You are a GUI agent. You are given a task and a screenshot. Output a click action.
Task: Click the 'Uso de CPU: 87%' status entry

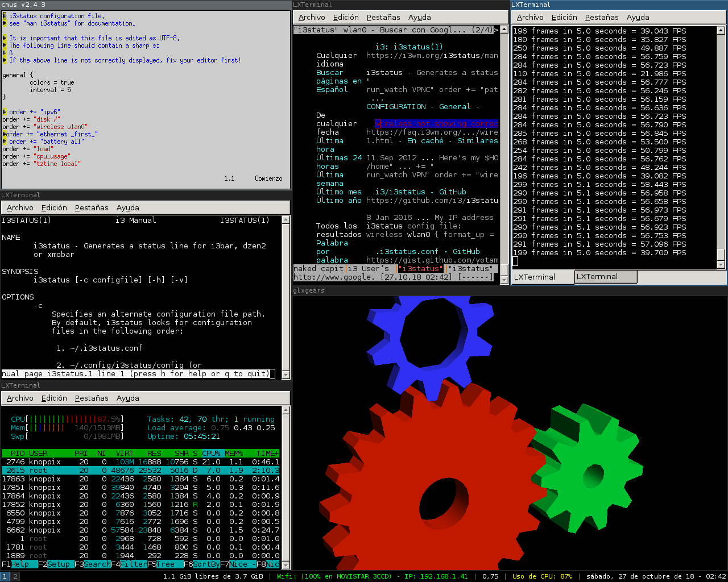pyautogui.click(x=542, y=576)
